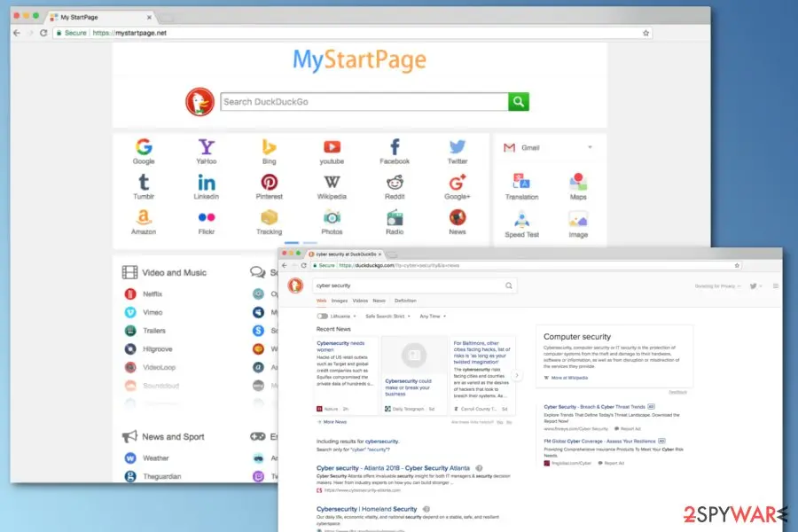Click the green search magnifier button
This screenshot has height=532, width=798.
coord(519,101)
